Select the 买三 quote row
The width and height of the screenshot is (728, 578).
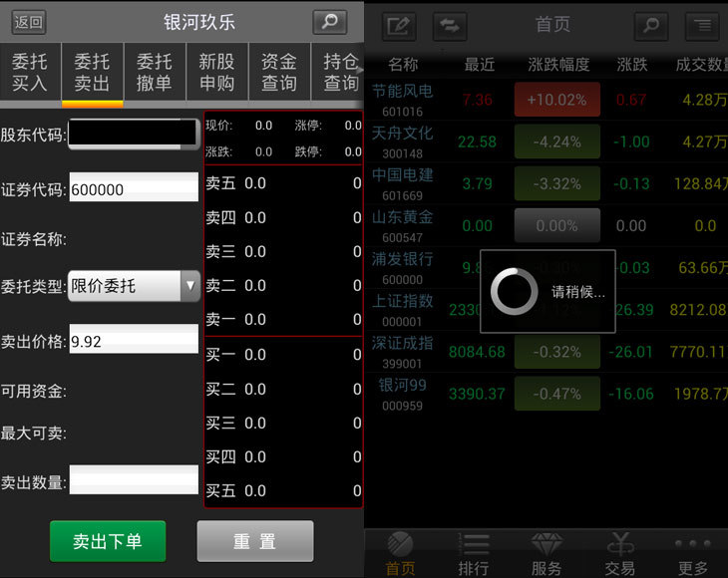tap(283, 423)
